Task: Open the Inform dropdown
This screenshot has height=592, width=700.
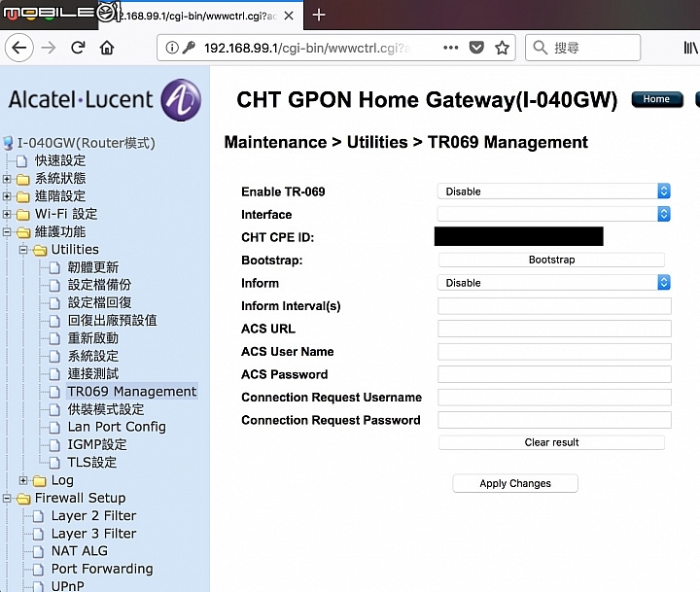Action: (553, 283)
